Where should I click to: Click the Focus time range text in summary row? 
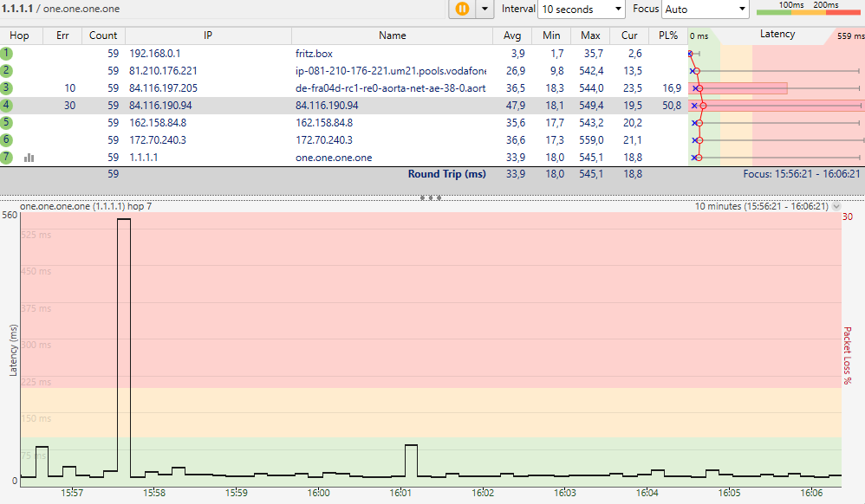(x=802, y=174)
